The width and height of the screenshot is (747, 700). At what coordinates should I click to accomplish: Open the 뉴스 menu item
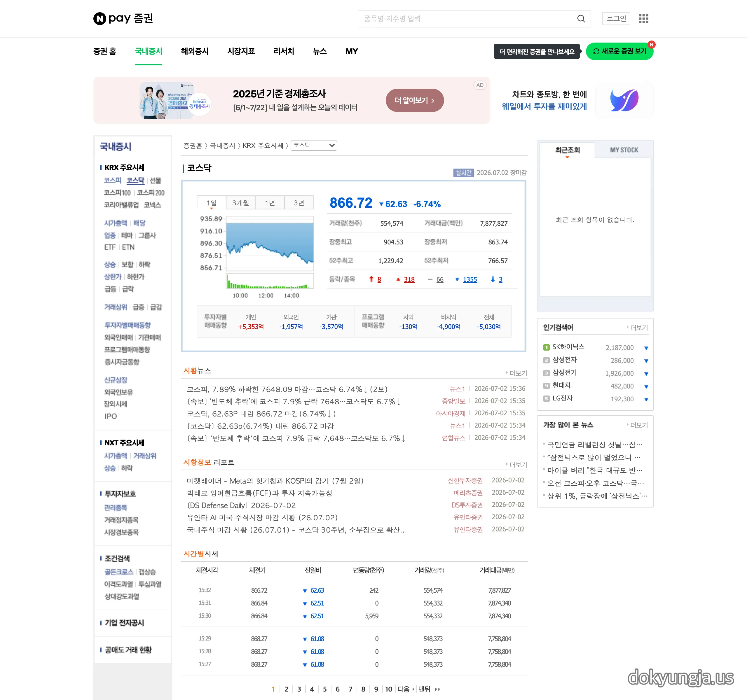coord(320,51)
